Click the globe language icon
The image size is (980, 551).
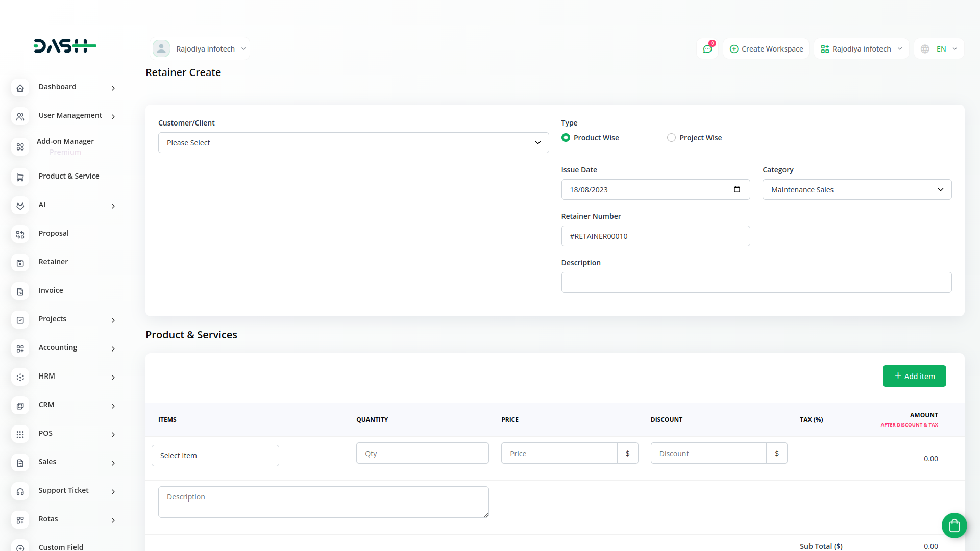[x=925, y=49]
